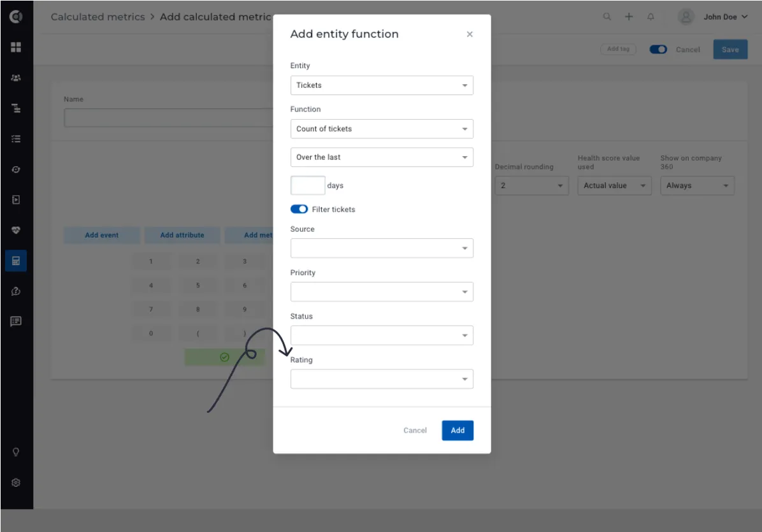
Task: Open the settings gear icon in sidebar
Action: (16, 482)
